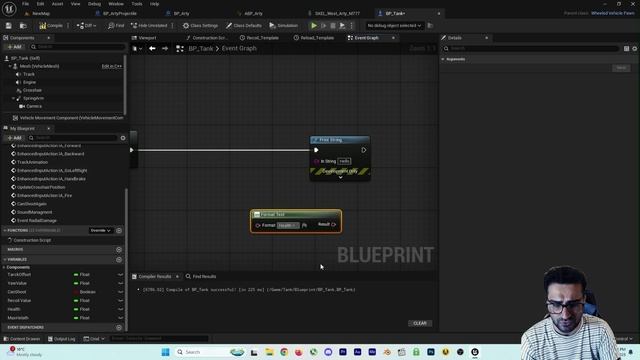The height and width of the screenshot is (360, 640).
Task: Click the Find button in toolbar
Action: coord(116,26)
